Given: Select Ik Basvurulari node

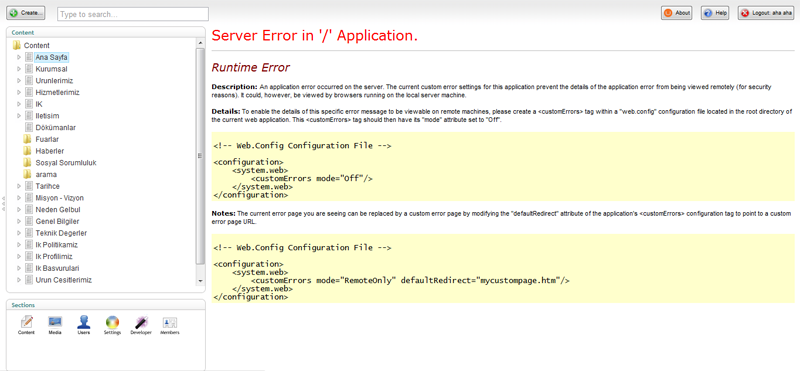Looking at the screenshot, I should tap(57, 268).
